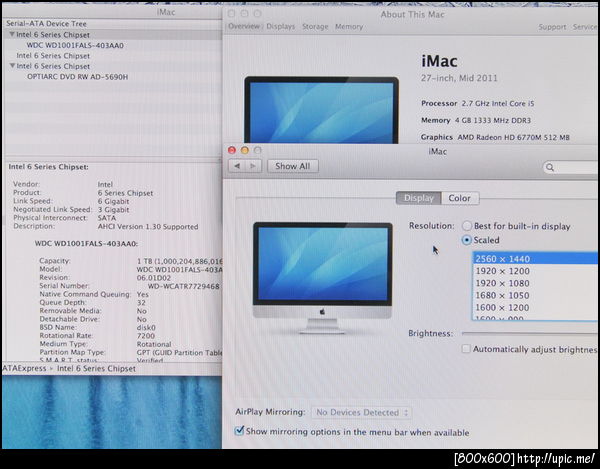600x469 pixels.
Task: Click Revision value 06.01D02
Action: pos(153,278)
